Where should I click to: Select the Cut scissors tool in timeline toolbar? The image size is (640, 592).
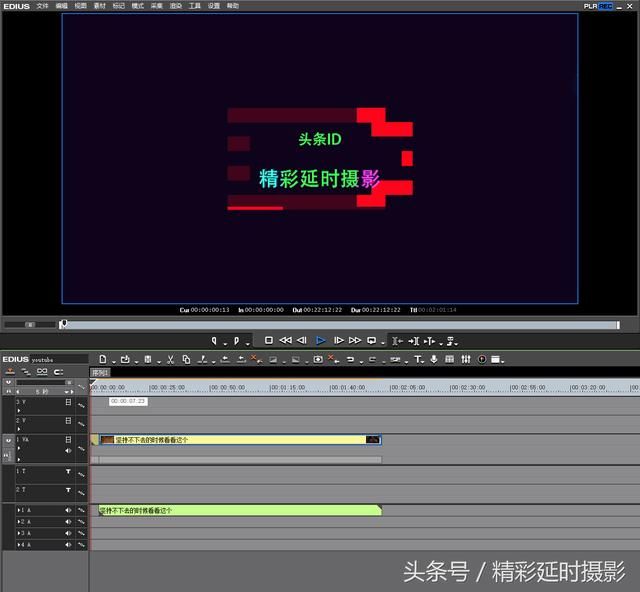(171, 359)
